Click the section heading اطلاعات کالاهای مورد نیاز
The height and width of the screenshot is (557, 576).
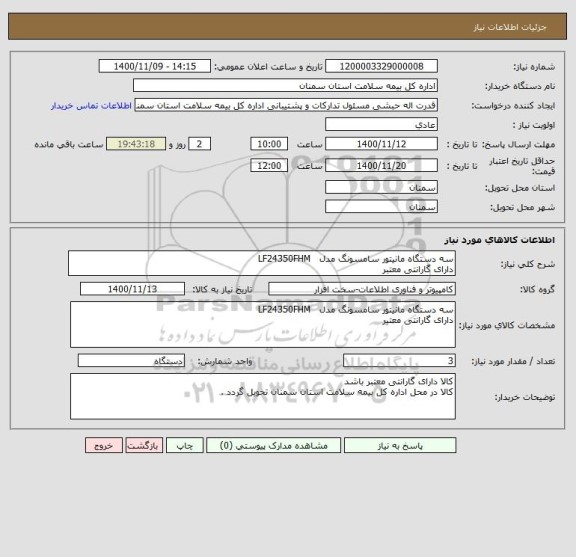[x=500, y=240]
